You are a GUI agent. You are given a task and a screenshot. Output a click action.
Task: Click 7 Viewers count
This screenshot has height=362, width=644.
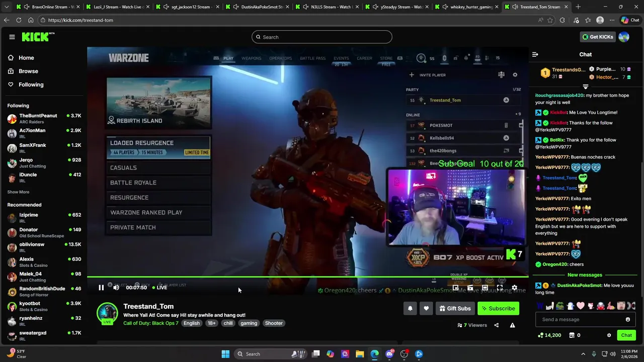pos(472,325)
